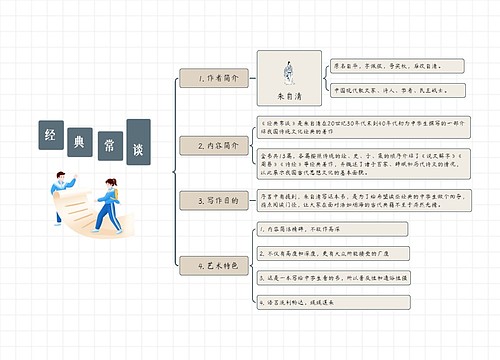Click the 朱自清 portrait card

pyautogui.click(x=289, y=78)
